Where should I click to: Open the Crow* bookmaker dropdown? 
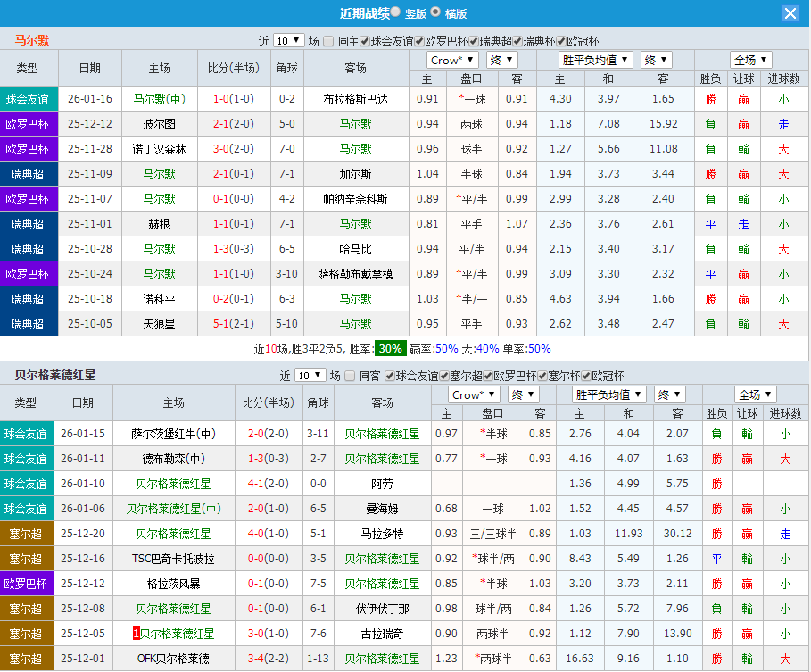click(x=451, y=59)
